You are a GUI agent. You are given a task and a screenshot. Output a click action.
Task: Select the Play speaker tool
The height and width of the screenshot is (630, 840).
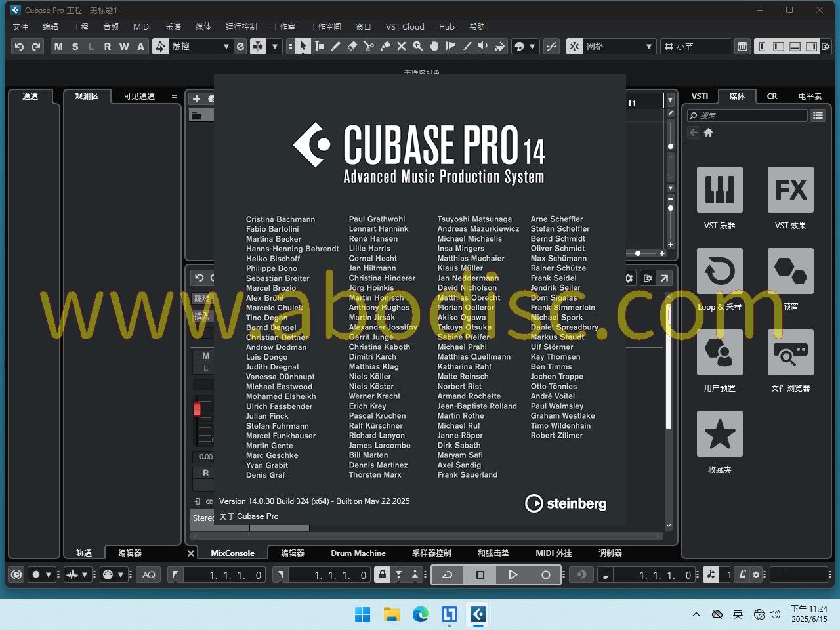[483, 47]
